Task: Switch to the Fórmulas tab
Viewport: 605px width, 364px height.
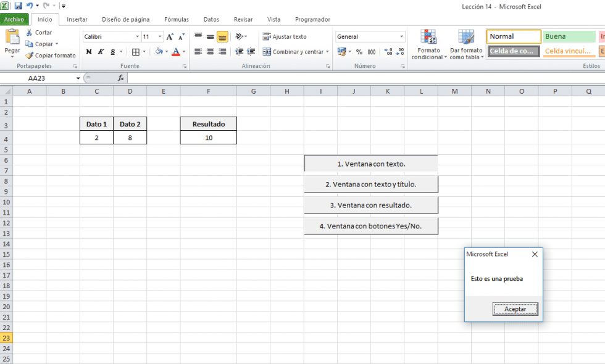Action: pos(177,19)
